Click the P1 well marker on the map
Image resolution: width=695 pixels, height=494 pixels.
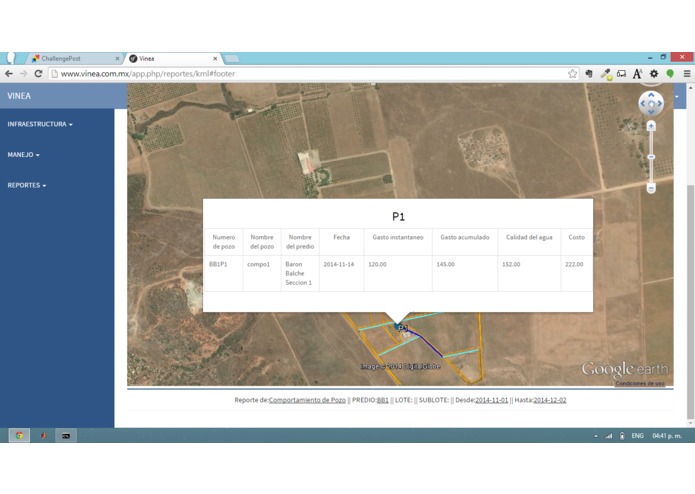400,328
